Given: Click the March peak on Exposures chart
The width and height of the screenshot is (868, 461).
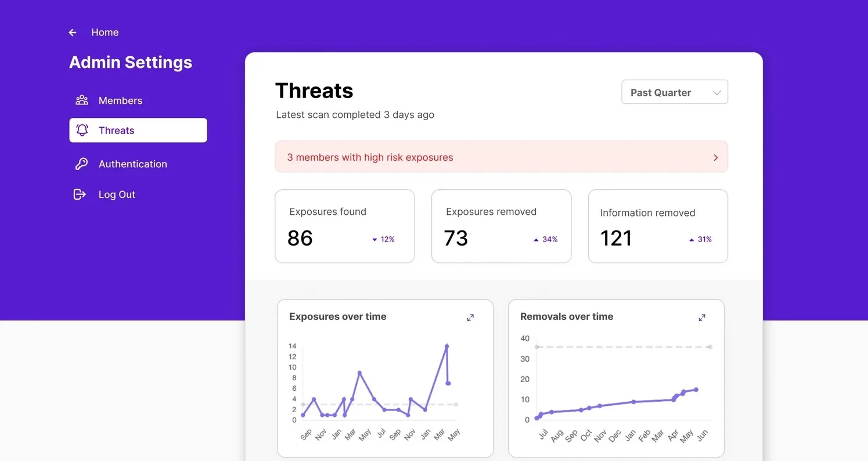Looking at the screenshot, I should pyautogui.click(x=445, y=346).
